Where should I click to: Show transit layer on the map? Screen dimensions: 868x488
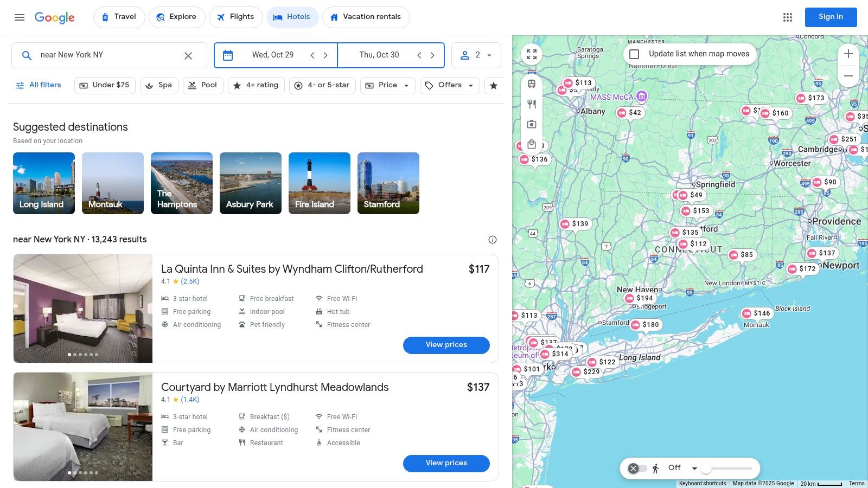point(532,84)
